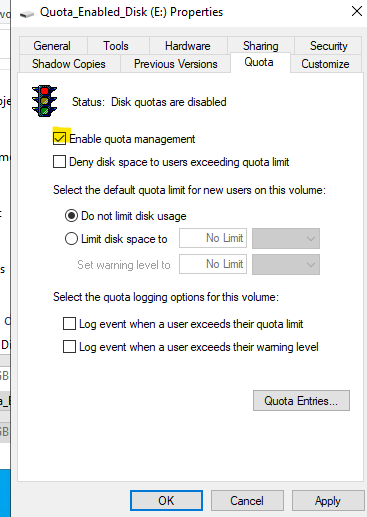Click the warning level value field
Viewport: 367px width, 517px height.
pyautogui.click(x=213, y=264)
